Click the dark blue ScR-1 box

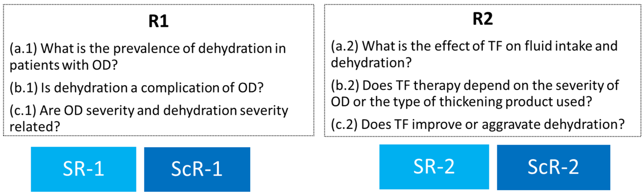click(197, 169)
